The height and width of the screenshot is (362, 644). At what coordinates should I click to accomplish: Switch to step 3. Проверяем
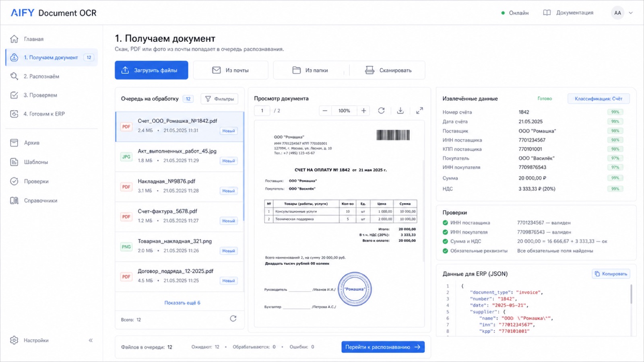52,95
